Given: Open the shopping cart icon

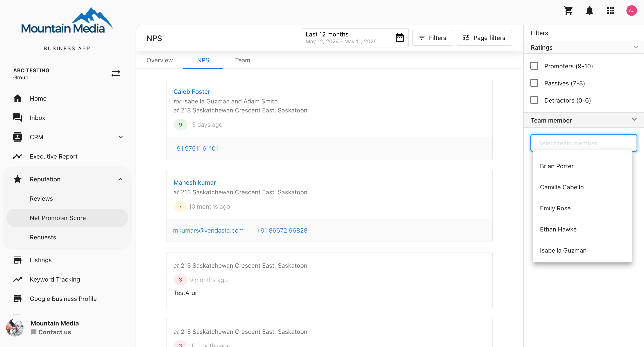Looking at the screenshot, I should tap(568, 11).
